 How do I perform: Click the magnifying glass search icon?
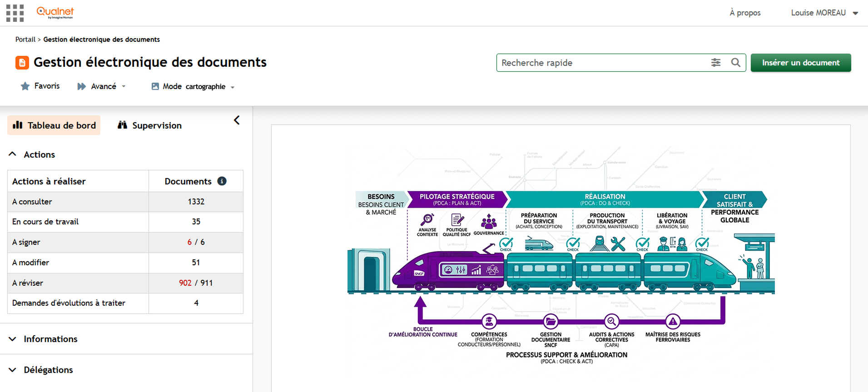coord(736,63)
